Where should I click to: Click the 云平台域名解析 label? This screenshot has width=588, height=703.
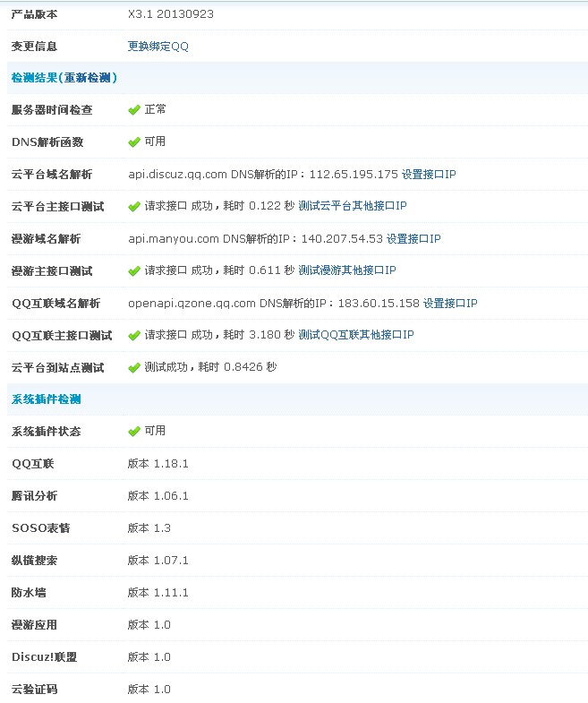pos(52,175)
